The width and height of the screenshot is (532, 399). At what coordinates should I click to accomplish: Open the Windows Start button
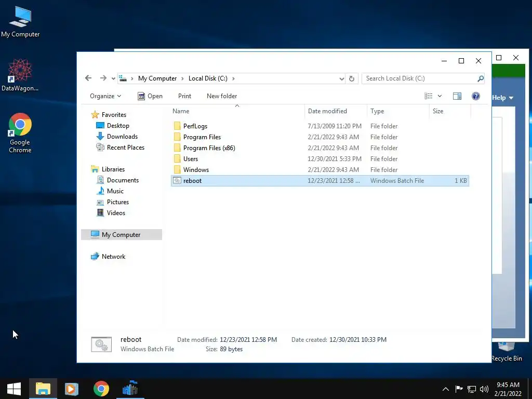[x=14, y=389]
